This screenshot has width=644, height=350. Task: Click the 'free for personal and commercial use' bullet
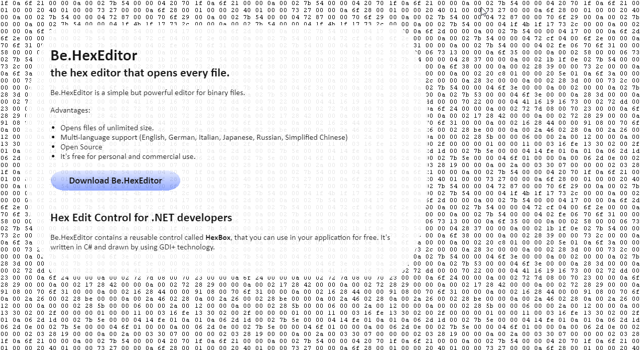coord(128,156)
